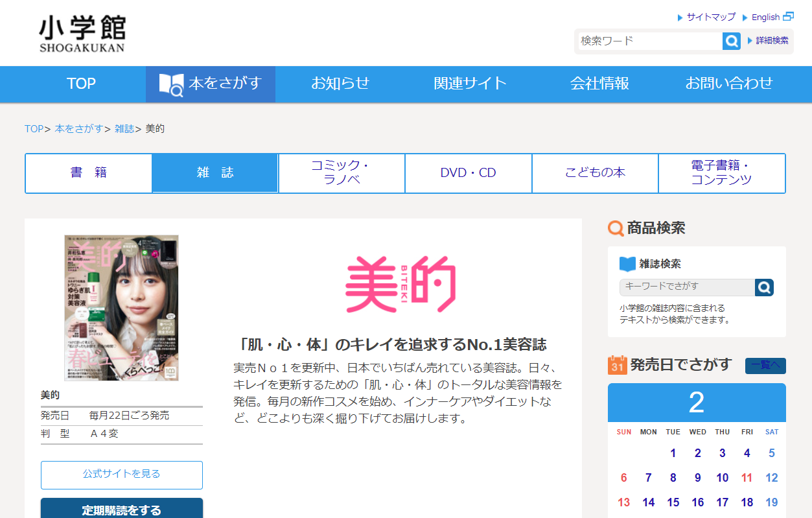Viewport: 812px width, 518px height.
Task: Select the 書籍 category tab
Action: tap(89, 173)
